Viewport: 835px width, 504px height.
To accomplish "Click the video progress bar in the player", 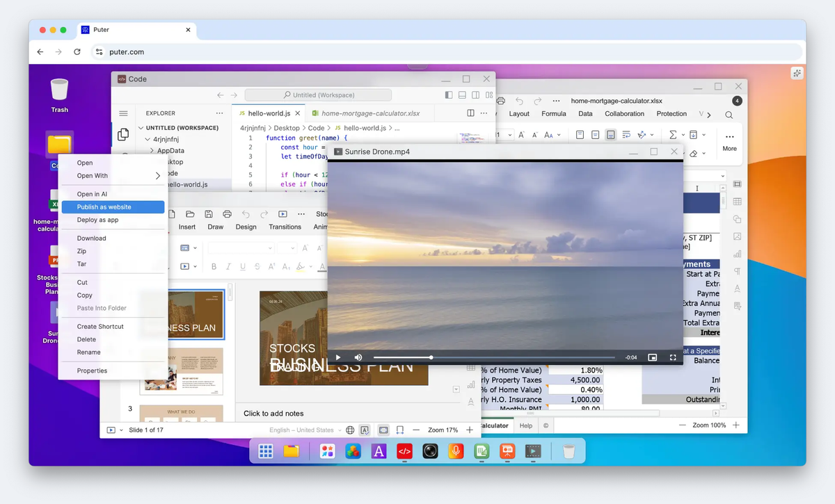I will 494,357.
